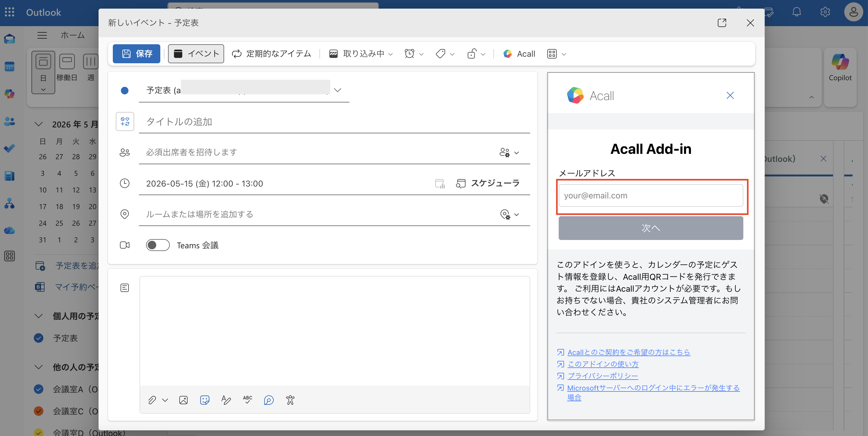Open the account profile avatar
Image resolution: width=868 pixels, height=436 pixels.
click(853, 12)
